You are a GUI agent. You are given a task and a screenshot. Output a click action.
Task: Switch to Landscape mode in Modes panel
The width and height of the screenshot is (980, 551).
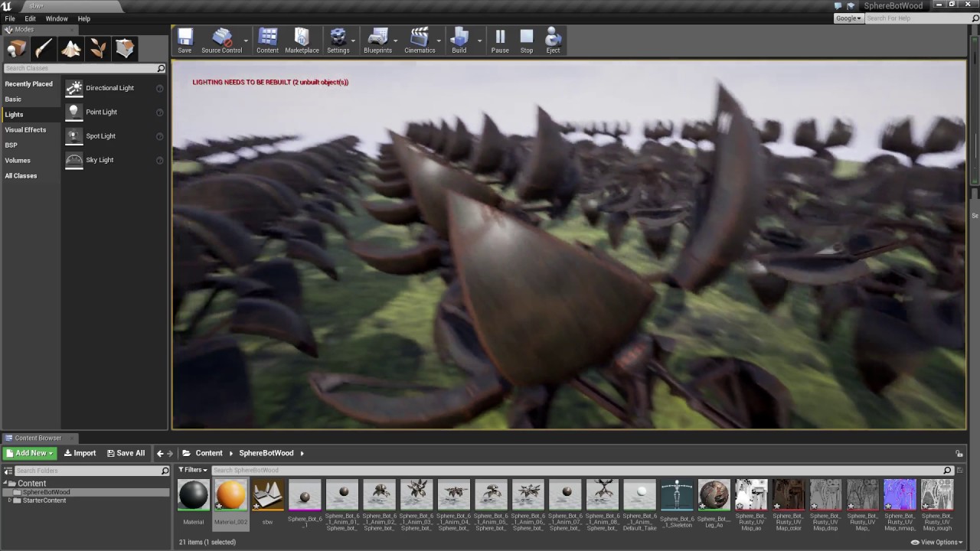(71, 49)
